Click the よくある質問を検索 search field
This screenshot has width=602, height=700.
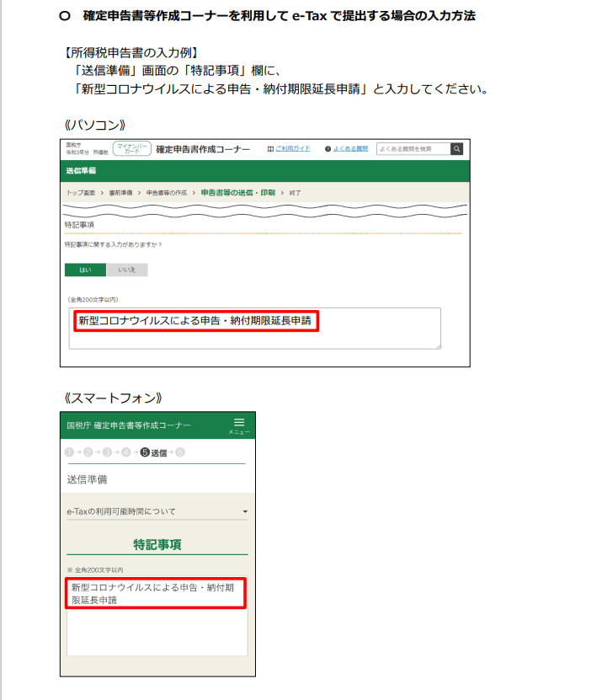point(413,149)
